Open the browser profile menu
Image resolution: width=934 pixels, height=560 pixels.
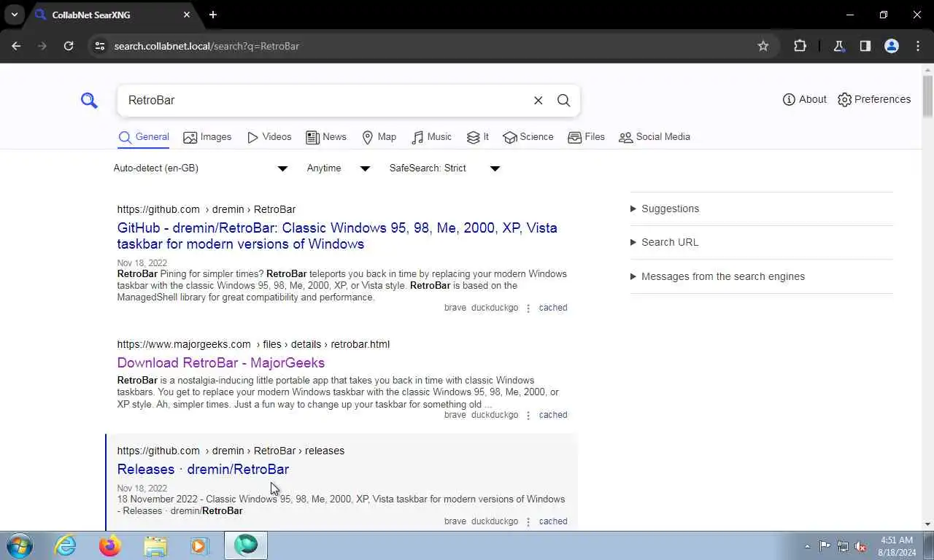tap(892, 46)
